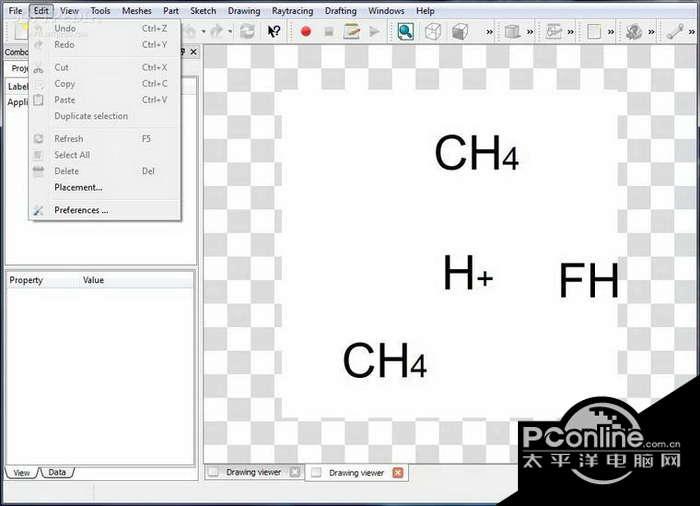Click the shaded cube view icon
Image resolution: width=700 pixels, height=506 pixels.
(x=460, y=31)
